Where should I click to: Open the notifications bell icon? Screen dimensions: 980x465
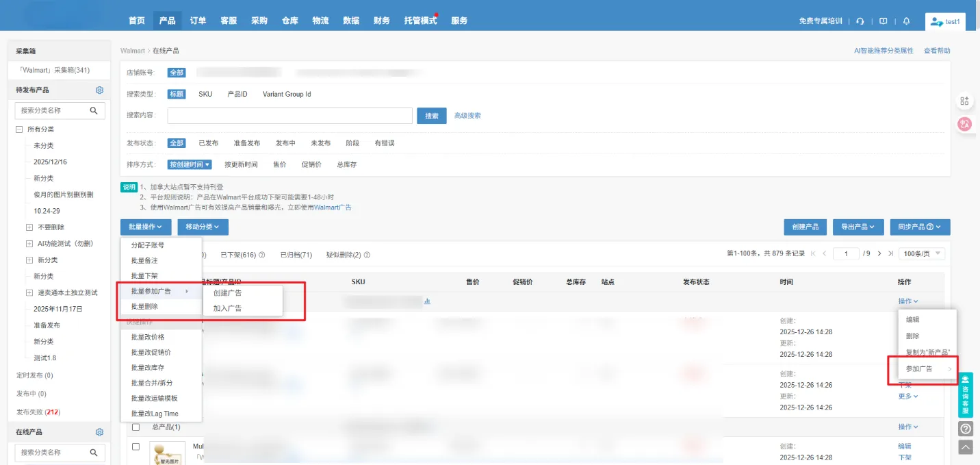click(907, 21)
